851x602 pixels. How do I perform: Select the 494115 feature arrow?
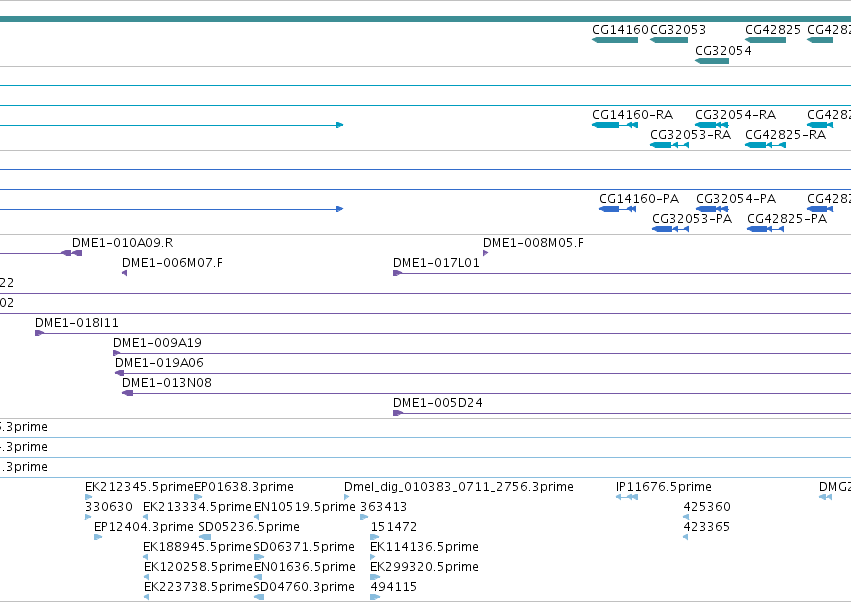tap(375, 597)
